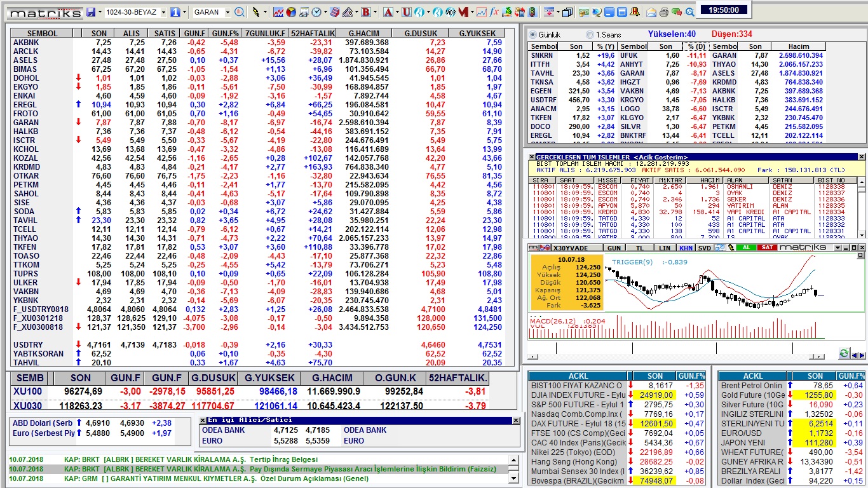The width and height of the screenshot is (868, 488).
Task: Select the 1.Seans radio button
Action: pyautogui.click(x=590, y=34)
